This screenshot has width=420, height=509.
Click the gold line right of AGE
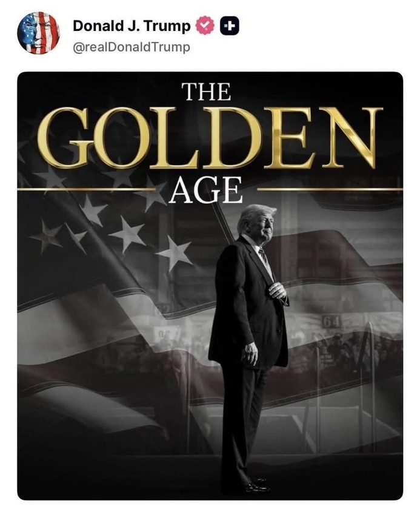tap(330, 189)
